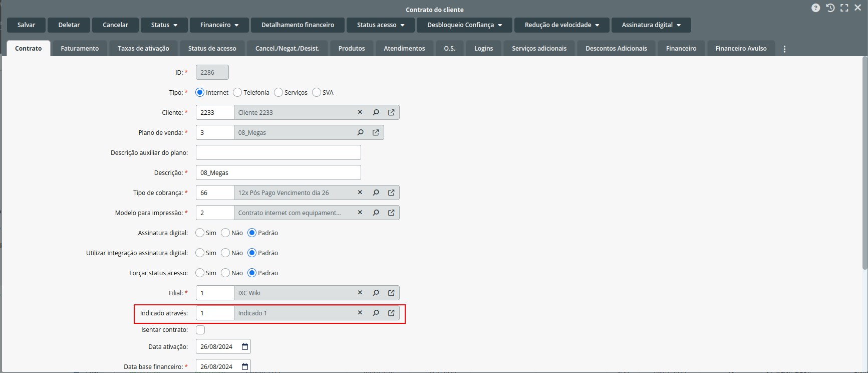This screenshot has width=868, height=373.
Task: Click the vertical scrollbar on right
Action: pyautogui.click(x=864, y=163)
